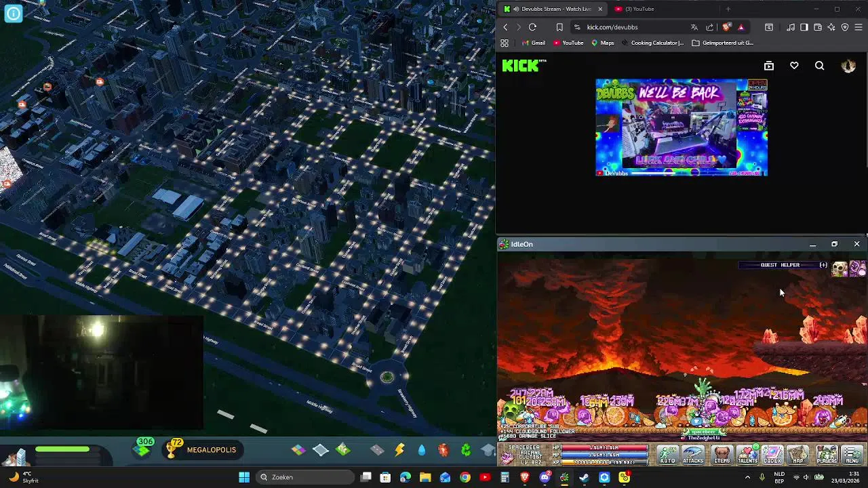Open the areas tool with green buildings

pyautogui.click(x=343, y=450)
